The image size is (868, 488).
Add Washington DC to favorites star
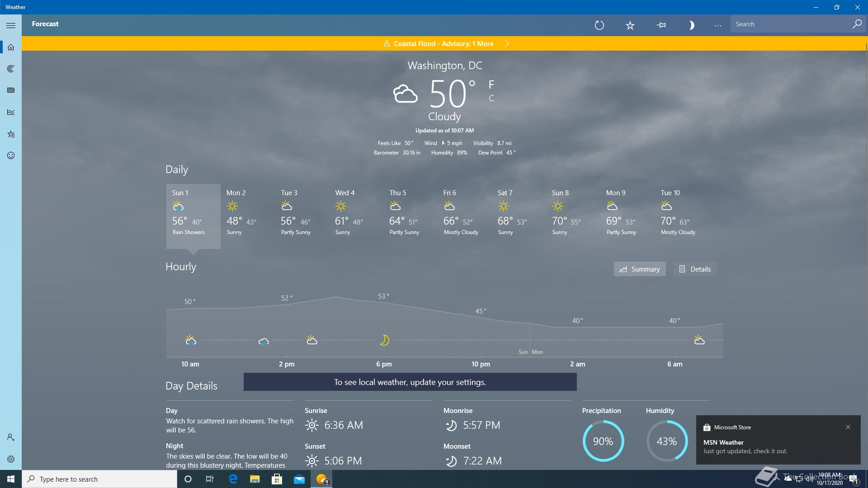pyautogui.click(x=630, y=25)
